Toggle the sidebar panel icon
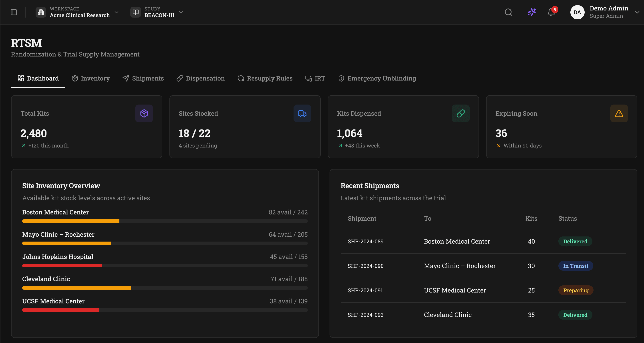Screen dimensions: 644x343 [x=14, y=12]
